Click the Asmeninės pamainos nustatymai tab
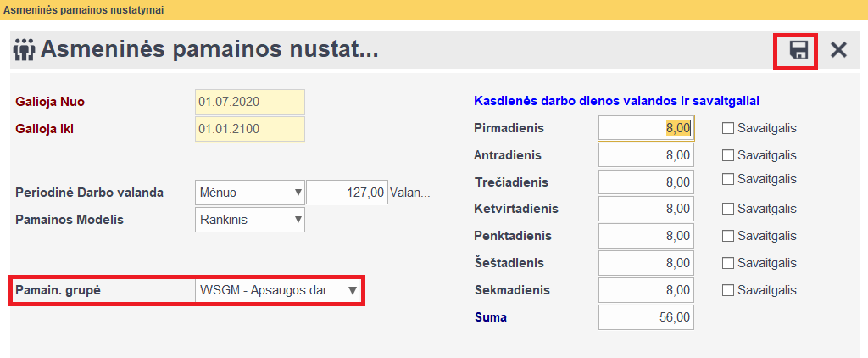This screenshot has height=358, width=868. click(x=84, y=10)
